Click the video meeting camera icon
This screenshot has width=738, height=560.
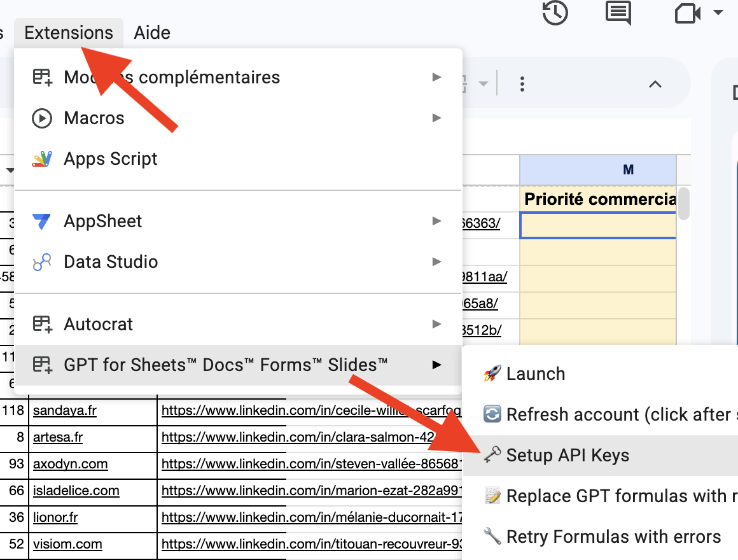point(688,13)
